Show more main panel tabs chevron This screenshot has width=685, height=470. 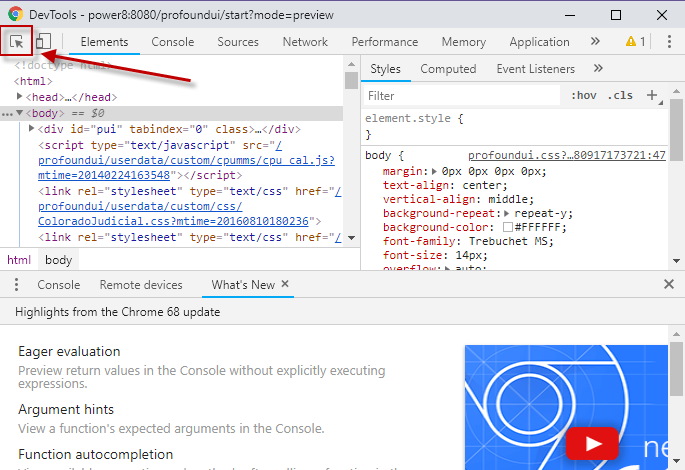click(595, 41)
